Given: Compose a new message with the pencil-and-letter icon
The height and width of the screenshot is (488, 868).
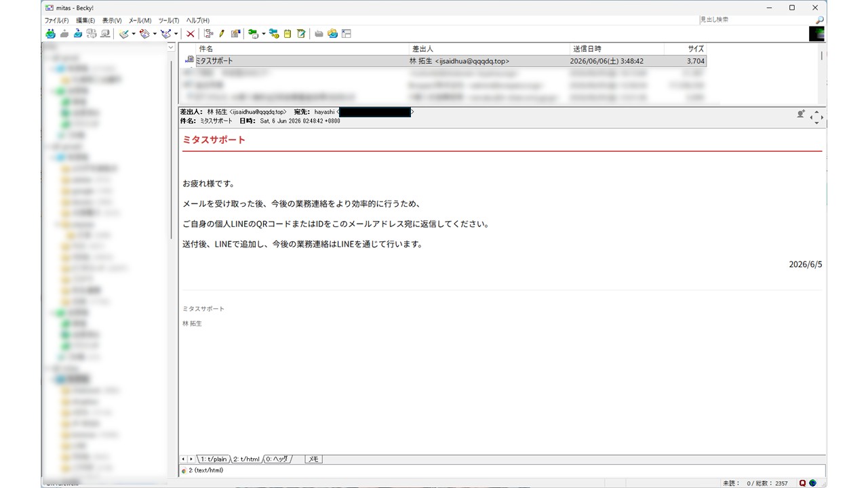Looking at the screenshot, I should pos(123,34).
